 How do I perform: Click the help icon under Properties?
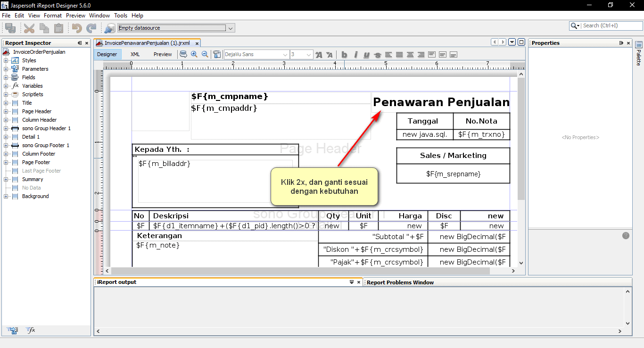pos(626,235)
